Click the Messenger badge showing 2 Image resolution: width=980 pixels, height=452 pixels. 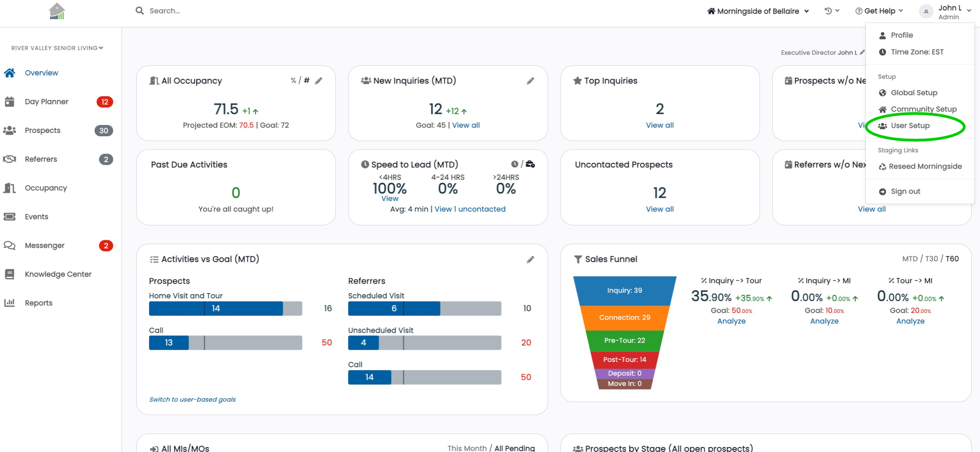[106, 245]
